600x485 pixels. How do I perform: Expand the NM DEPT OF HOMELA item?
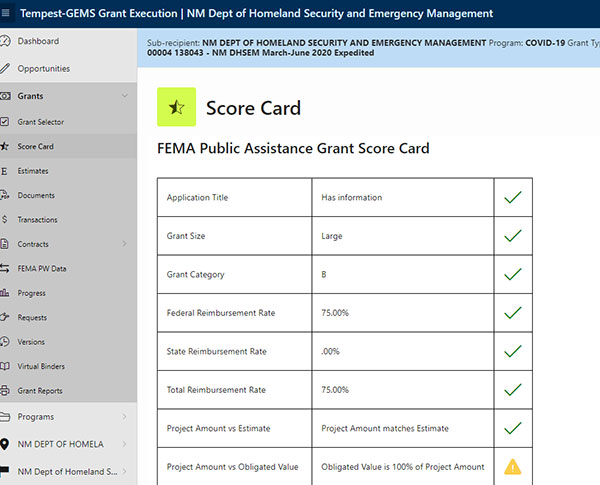click(x=124, y=444)
